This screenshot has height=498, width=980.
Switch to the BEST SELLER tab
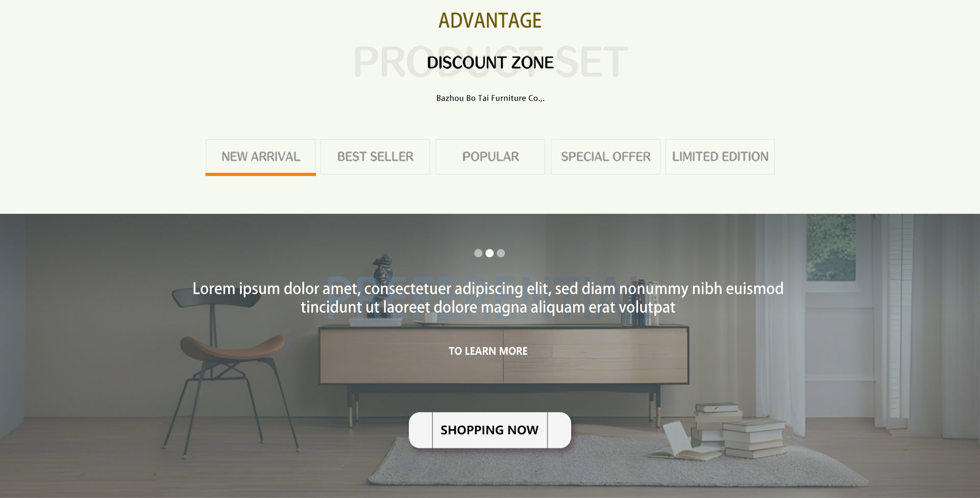[x=375, y=157]
